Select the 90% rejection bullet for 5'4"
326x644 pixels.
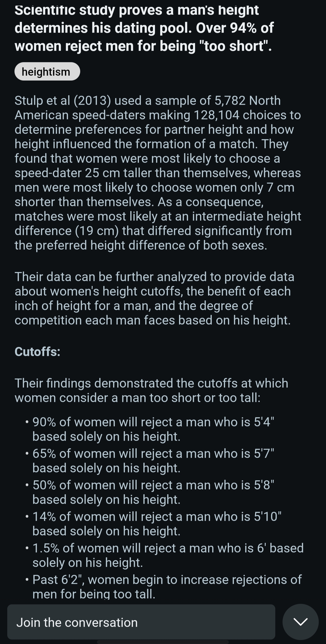tap(153, 429)
